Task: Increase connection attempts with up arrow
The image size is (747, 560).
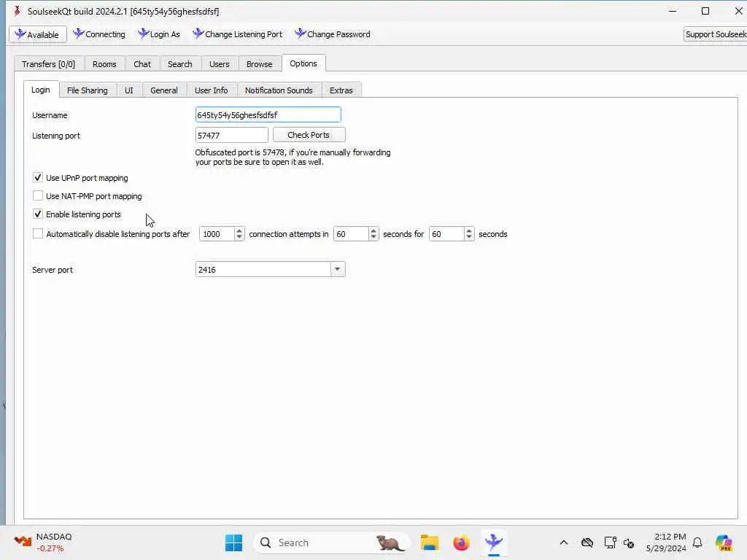Action: [239, 230]
